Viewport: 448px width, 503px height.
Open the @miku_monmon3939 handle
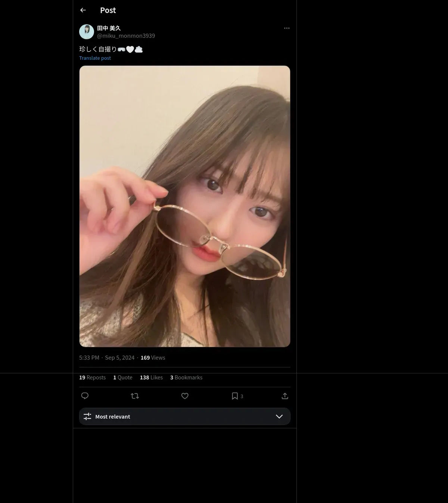click(126, 36)
